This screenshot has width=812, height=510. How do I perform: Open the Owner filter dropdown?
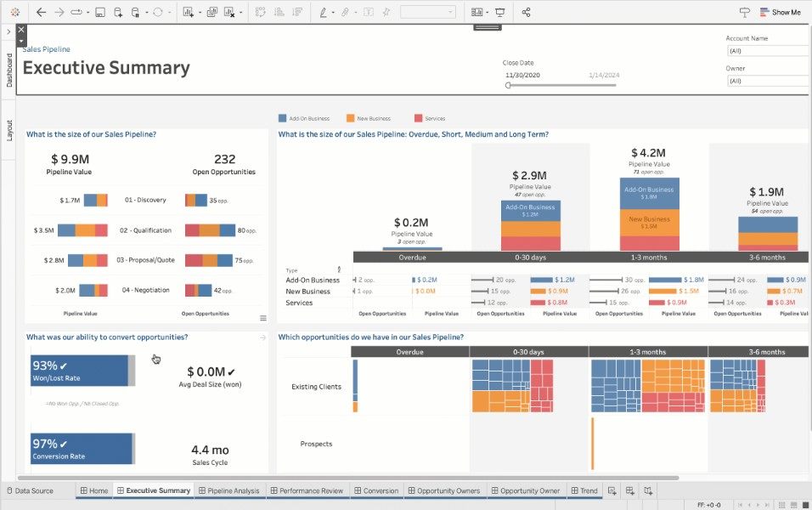[x=768, y=81]
